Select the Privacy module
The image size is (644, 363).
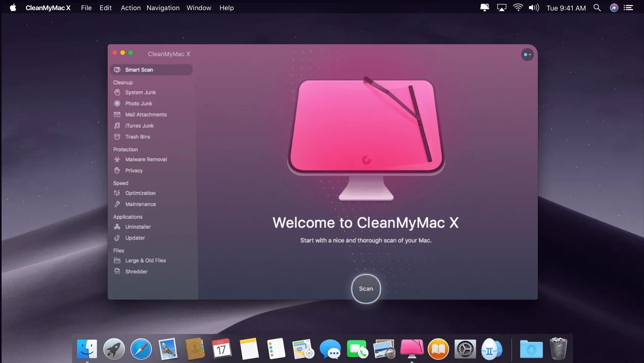point(134,171)
